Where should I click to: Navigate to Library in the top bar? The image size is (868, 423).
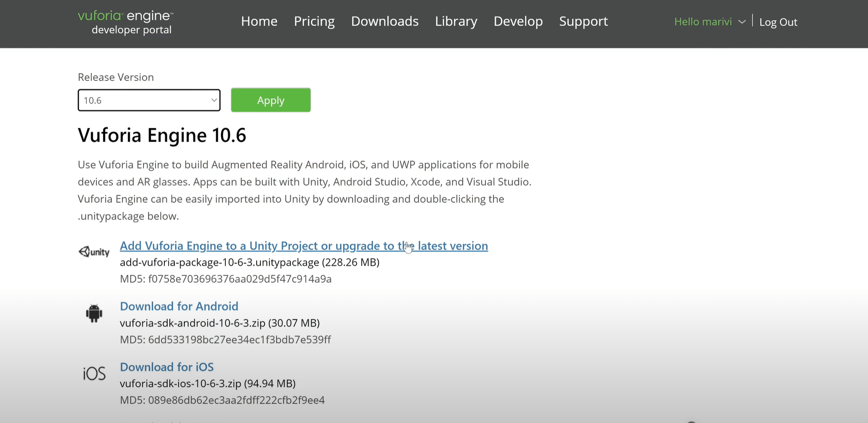click(456, 21)
